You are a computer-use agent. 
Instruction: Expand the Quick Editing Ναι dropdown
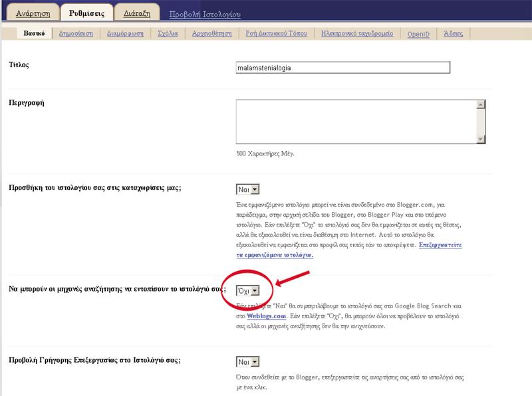[x=247, y=362]
